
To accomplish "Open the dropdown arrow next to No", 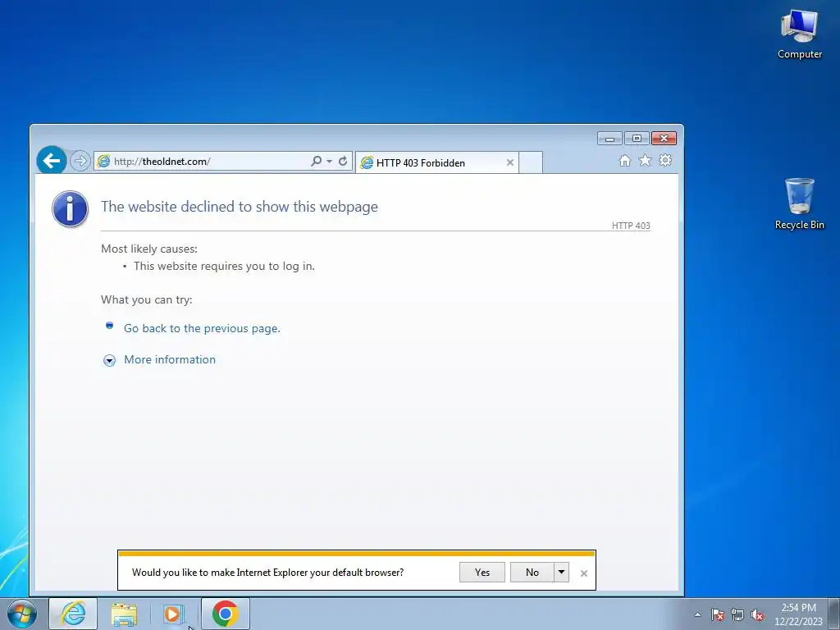I will (x=561, y=572).
